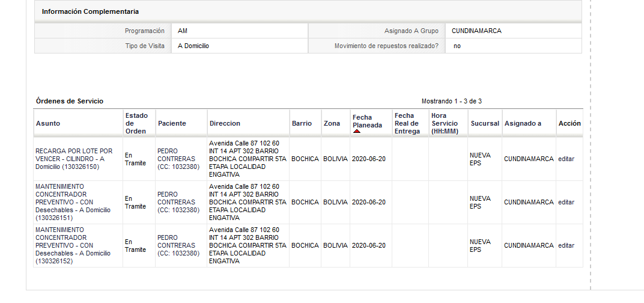Image resolution: width=644 pixels, height=303 pixels.
Task: Sort by Barrio column header
Action: point(302,123)
